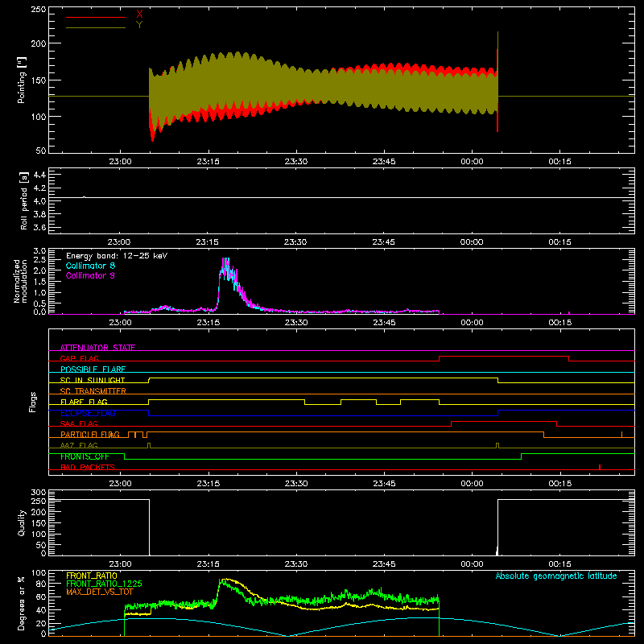Click the 4.0 tick on Roll period axis
The width and height of the screenshot is (644, 644).
[39, 201]
